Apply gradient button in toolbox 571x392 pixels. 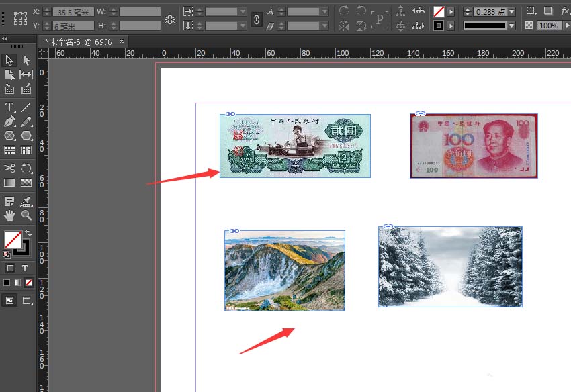click(17, 283)
